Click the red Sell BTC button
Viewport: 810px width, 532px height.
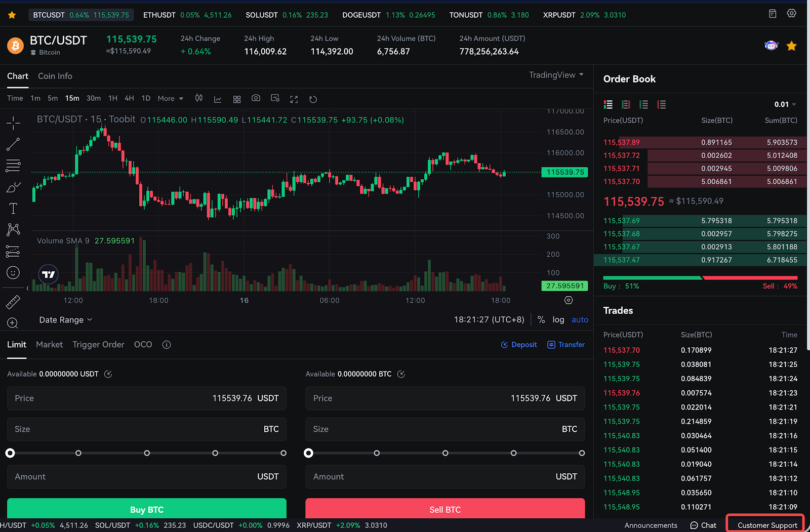click(x=445, y=509)
